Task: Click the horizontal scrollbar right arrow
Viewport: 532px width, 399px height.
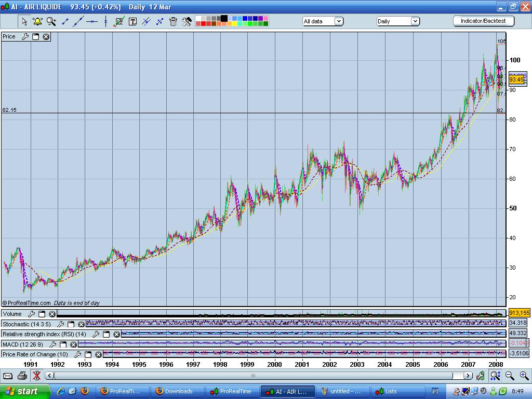Action: pyautogui.click(x=468, y=376)
